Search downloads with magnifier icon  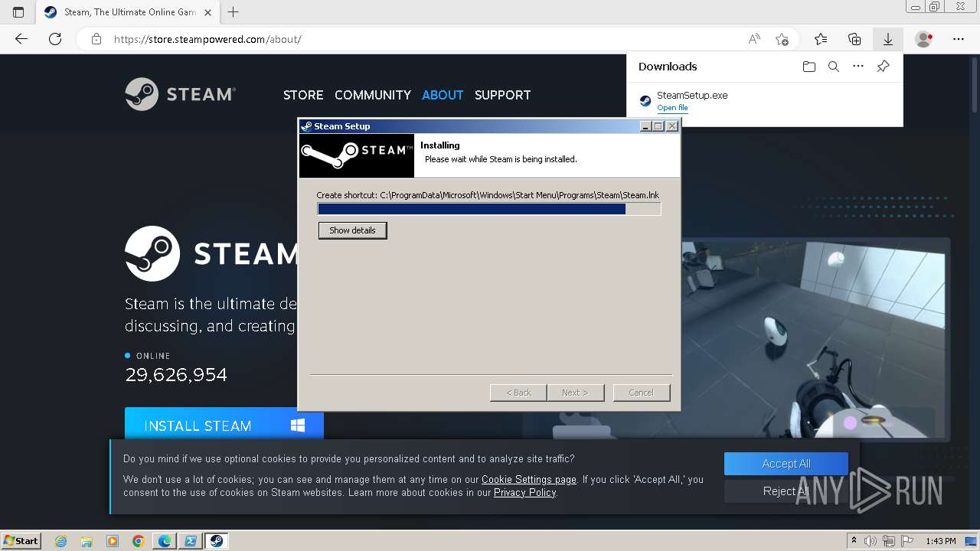point(834,67)
